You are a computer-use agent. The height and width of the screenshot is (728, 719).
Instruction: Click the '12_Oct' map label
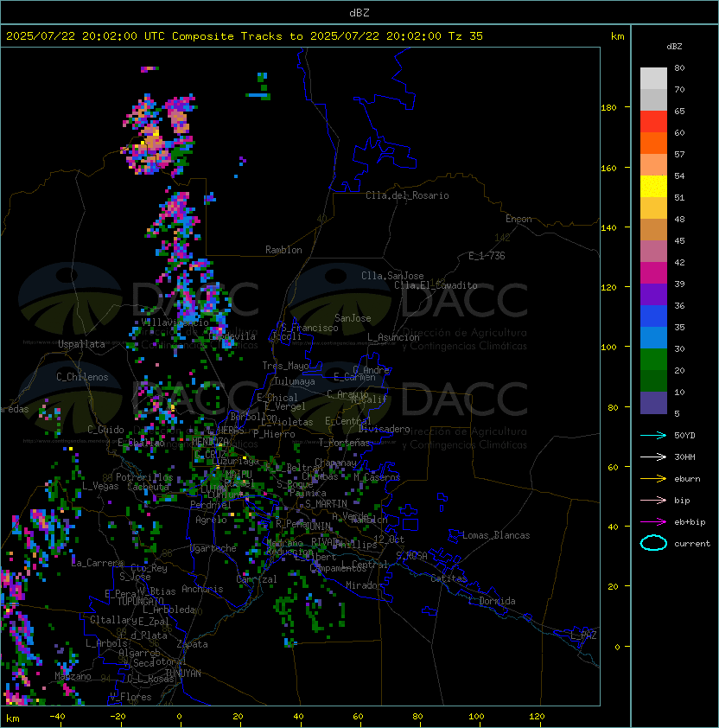(x=389, y=540)
